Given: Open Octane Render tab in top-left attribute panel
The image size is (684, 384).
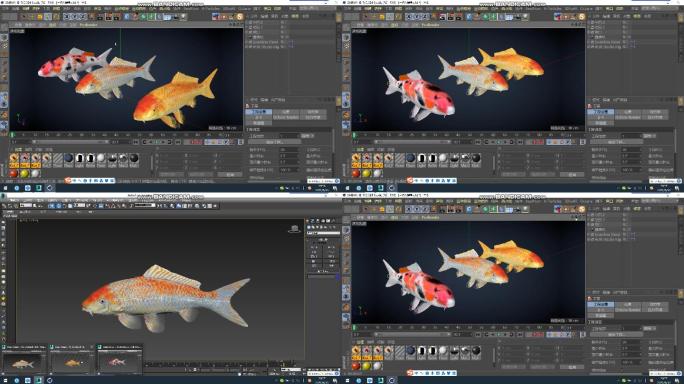Looking at the screenshot, I should pos(286,117).
